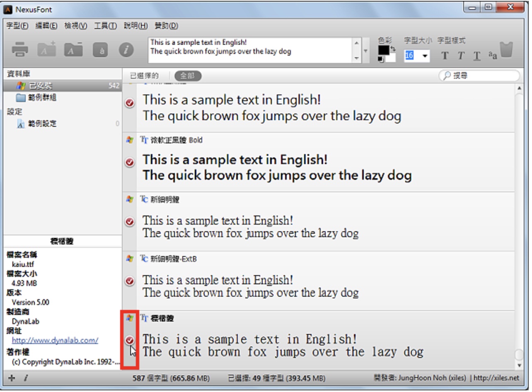Select the 微軟正黑體 Bold font name label

(177, 140)
